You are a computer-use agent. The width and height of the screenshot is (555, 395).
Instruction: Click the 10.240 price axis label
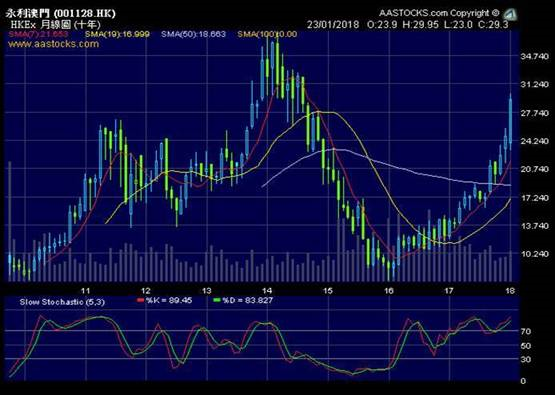click(534, 254)
